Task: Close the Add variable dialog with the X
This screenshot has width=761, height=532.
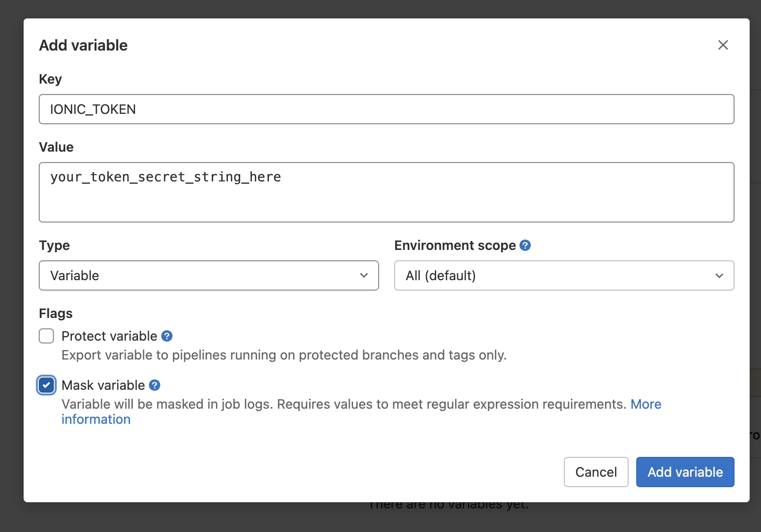Action: [723, 45]
